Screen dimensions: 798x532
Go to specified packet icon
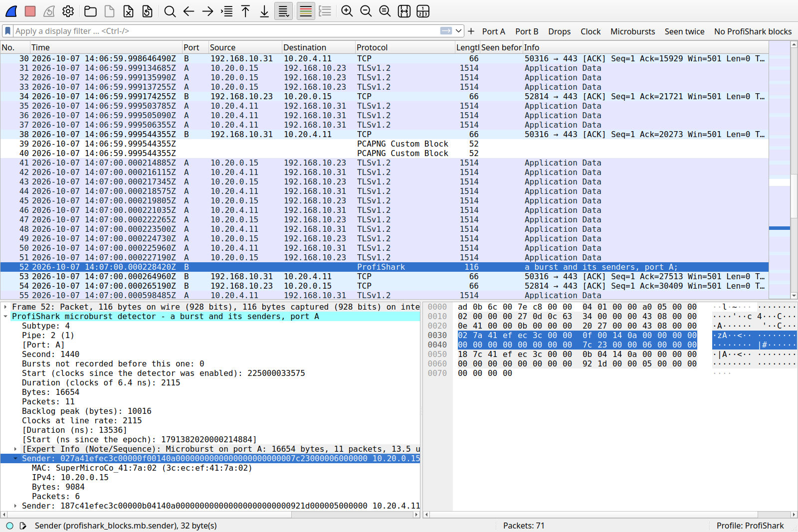point(226,11)
